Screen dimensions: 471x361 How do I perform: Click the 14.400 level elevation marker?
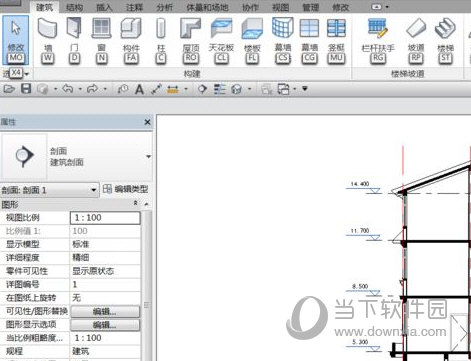(x=364, y=188)
